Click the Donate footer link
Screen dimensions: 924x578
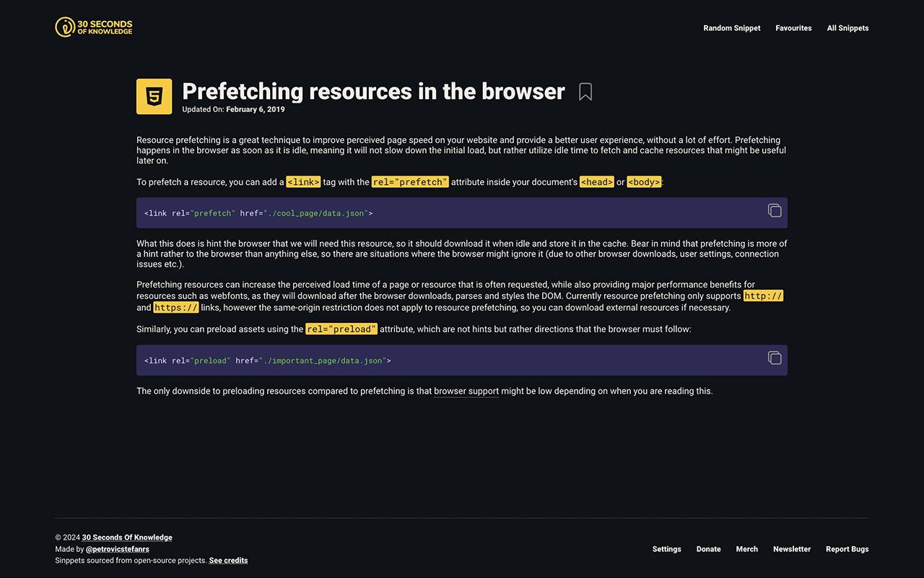click(x=708, y=549)
